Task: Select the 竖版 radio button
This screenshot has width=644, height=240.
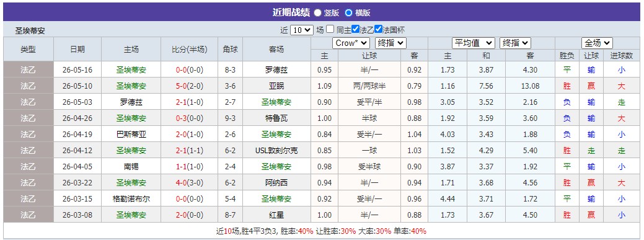Action: coord(317,13)
